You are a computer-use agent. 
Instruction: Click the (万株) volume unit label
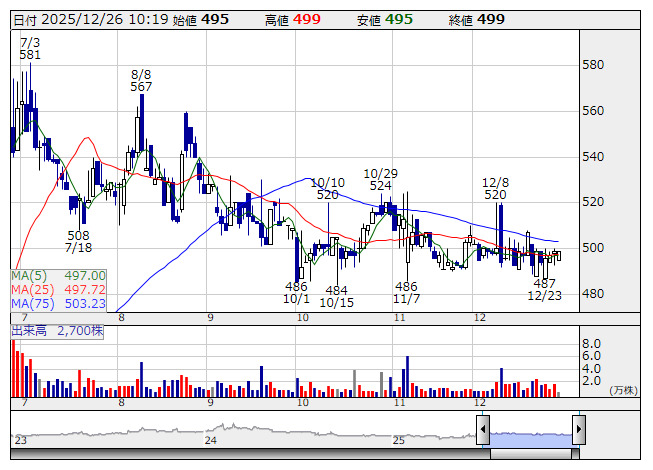point(623,390)
